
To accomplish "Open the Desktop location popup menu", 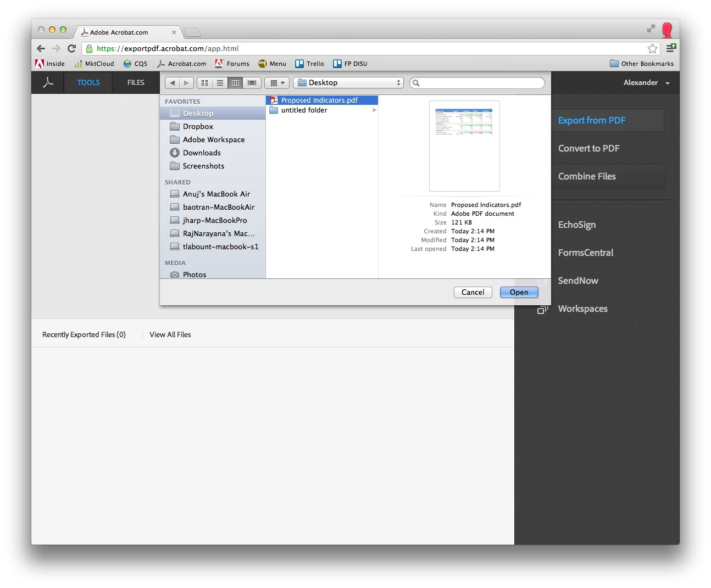I will coord(348,83).
